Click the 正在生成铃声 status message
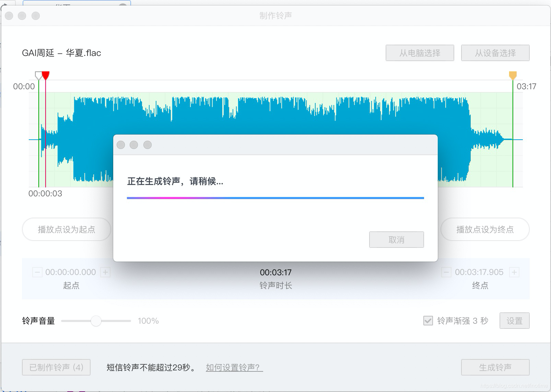This screenshot has height=392, width=551. pyautogui.click(x=175, y=181)
